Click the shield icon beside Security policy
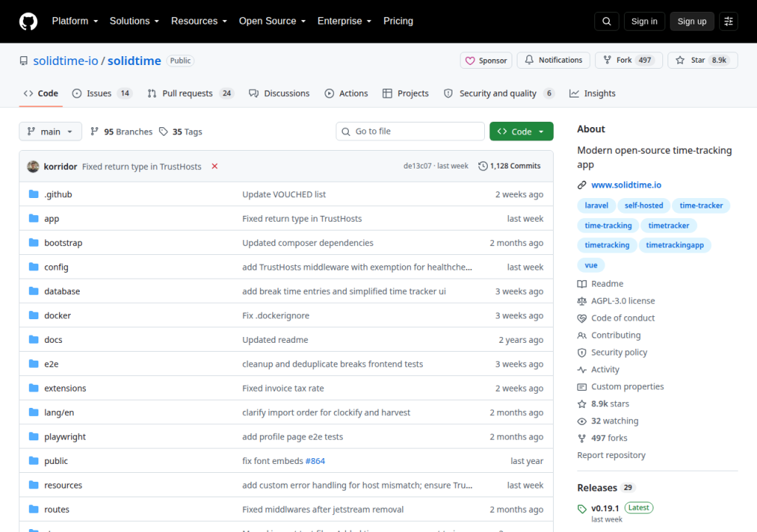Screen dimensions: 757x532 582,352
